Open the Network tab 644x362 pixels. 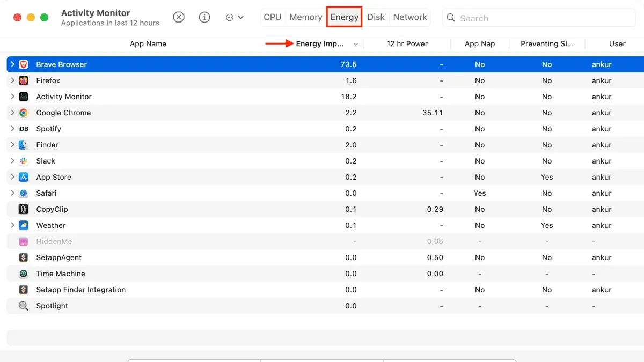tap(410, 17)
